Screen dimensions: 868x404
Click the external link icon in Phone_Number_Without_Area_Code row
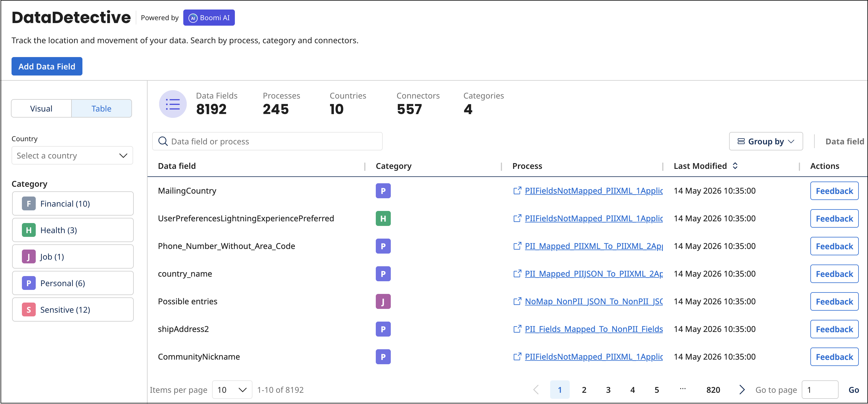point(517,246)
